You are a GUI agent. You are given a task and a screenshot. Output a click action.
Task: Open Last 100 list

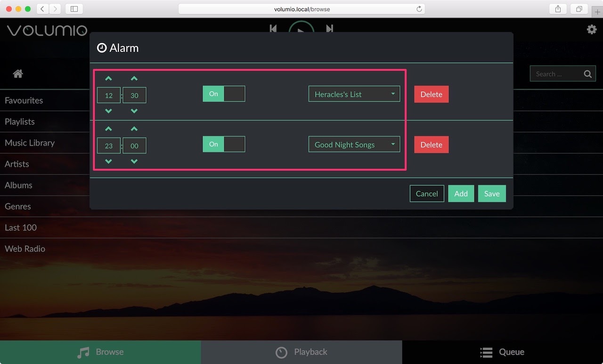301,227
